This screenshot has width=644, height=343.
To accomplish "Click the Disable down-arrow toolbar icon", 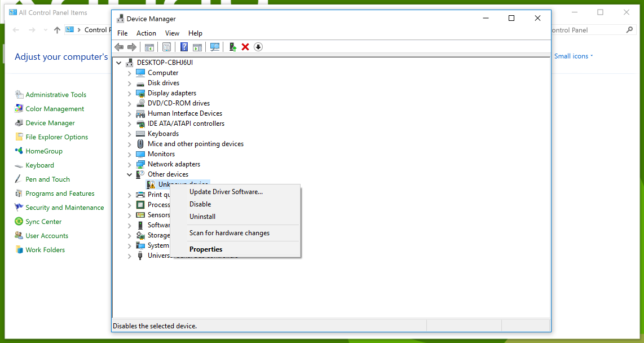I will pos(258,47).
